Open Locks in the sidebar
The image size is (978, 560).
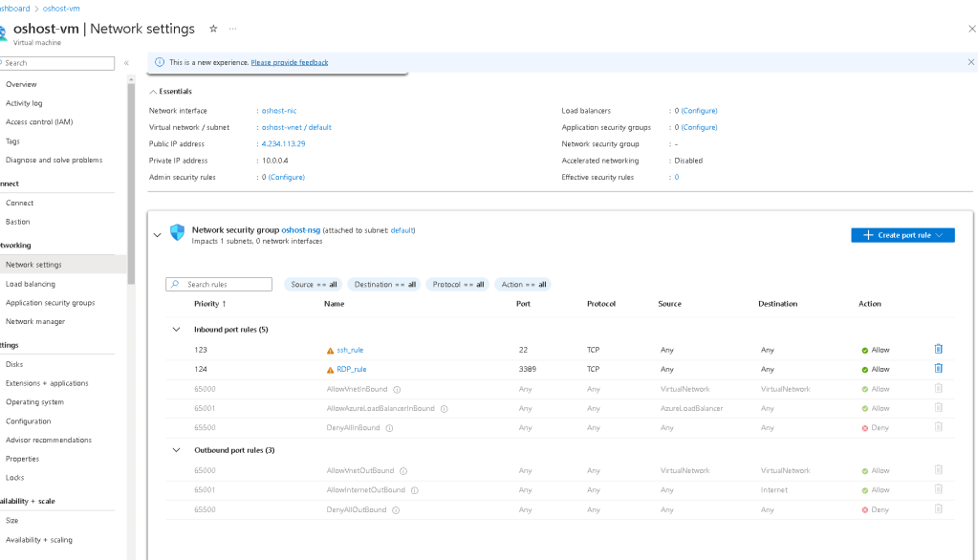pos(15,477)
